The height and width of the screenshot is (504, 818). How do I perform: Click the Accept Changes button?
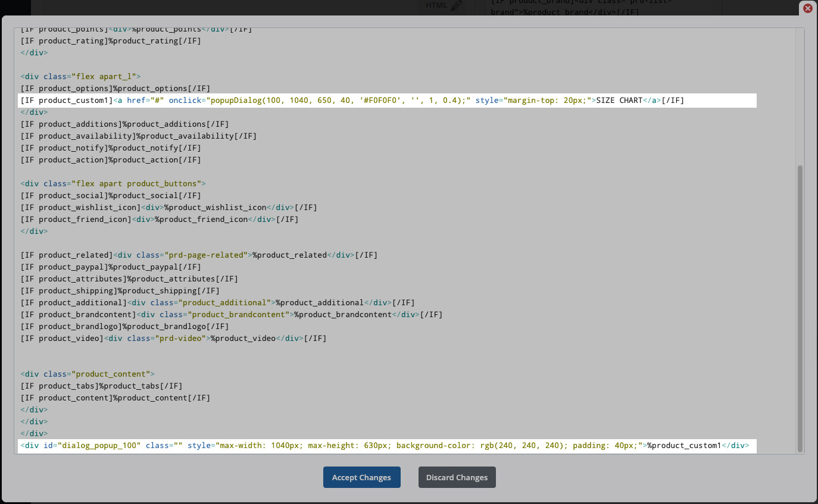pos(361,477)
